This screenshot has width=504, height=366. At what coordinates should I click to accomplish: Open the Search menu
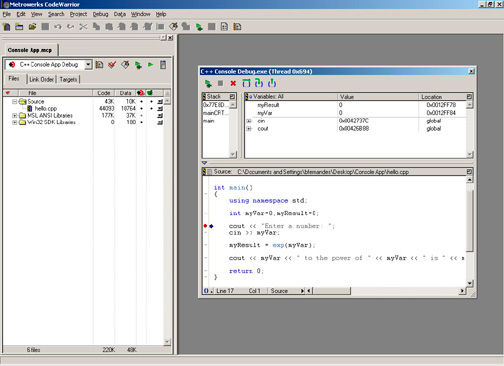56,14
